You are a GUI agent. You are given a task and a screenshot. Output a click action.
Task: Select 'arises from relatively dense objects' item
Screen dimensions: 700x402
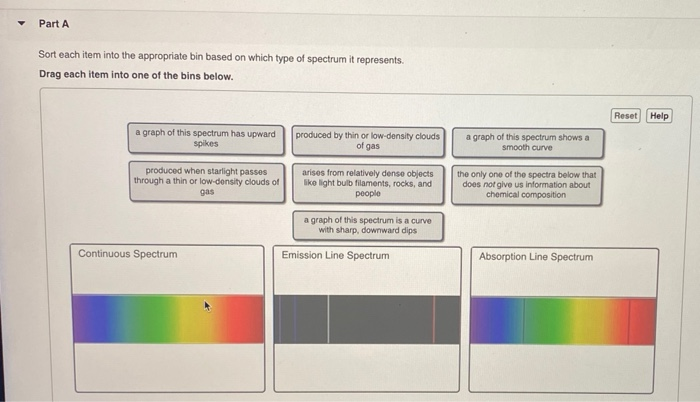point(368,184)
